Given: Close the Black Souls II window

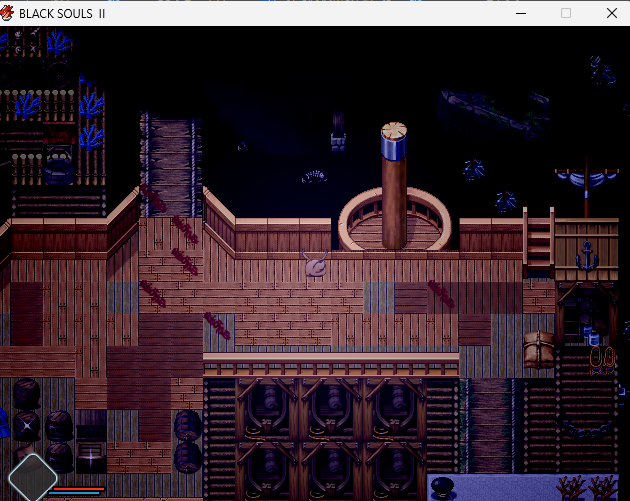Looking at the screenshot, I should (612, 13).
